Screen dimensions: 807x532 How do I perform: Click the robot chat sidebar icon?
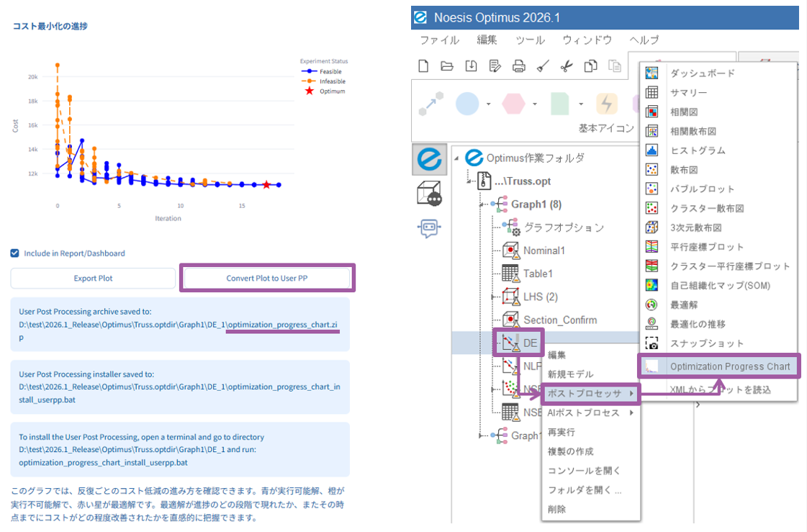429,227
